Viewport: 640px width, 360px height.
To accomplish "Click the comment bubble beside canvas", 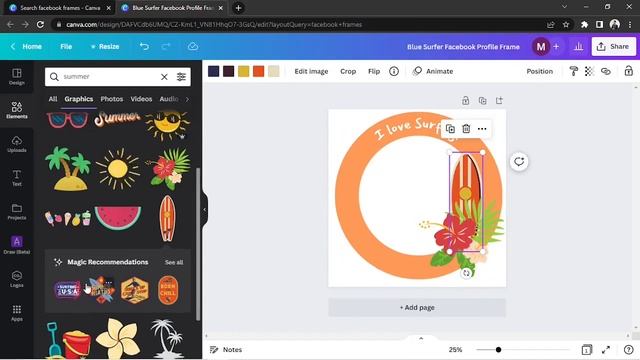I will point(519,162).
